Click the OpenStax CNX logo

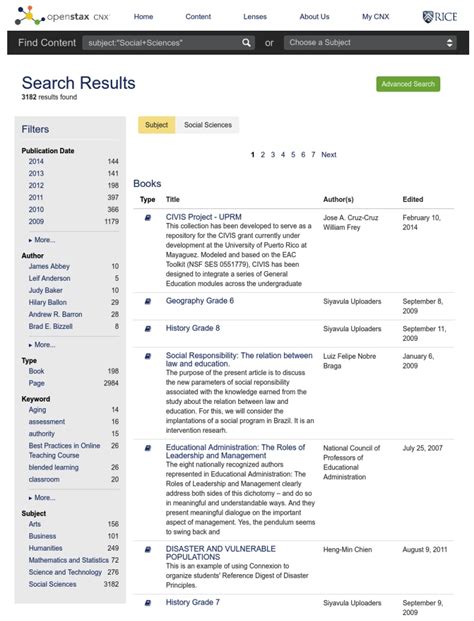[62, 16]
